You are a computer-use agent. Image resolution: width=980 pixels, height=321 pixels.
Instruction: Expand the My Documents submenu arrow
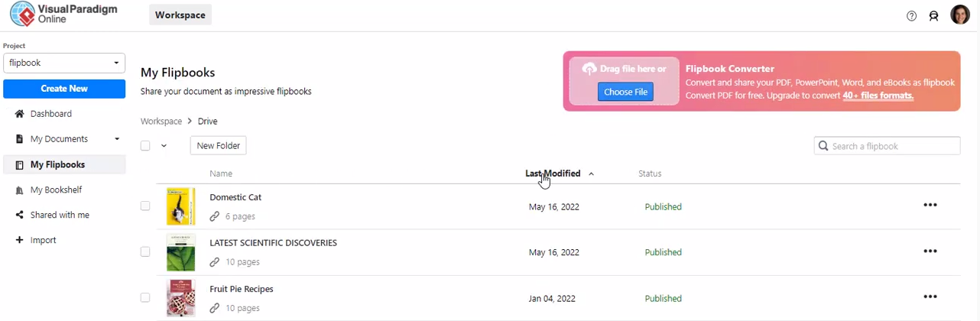pos(117,139)
